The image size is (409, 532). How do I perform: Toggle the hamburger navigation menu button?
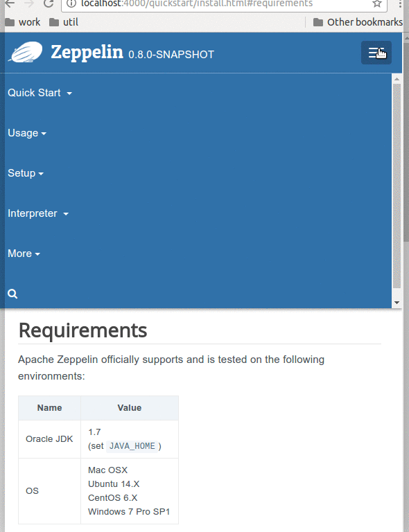376,53
